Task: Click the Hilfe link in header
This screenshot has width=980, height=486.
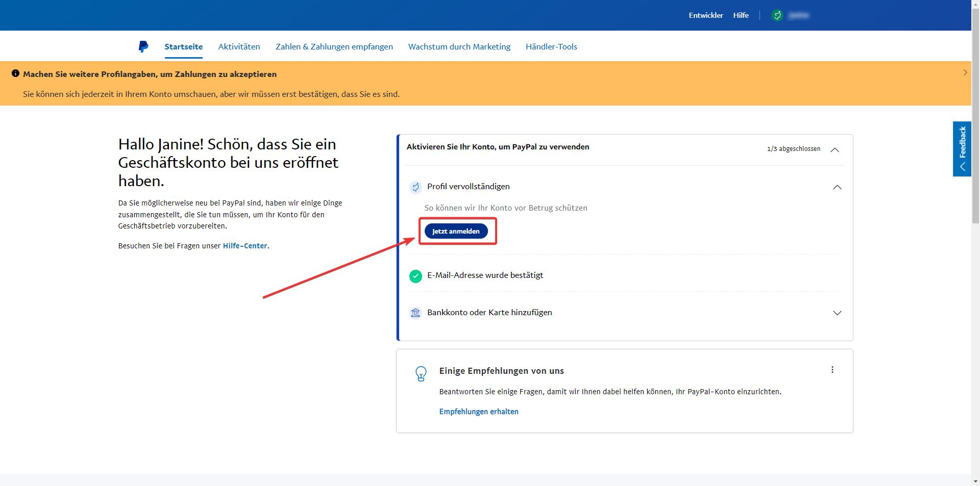Action: point(741,15)
